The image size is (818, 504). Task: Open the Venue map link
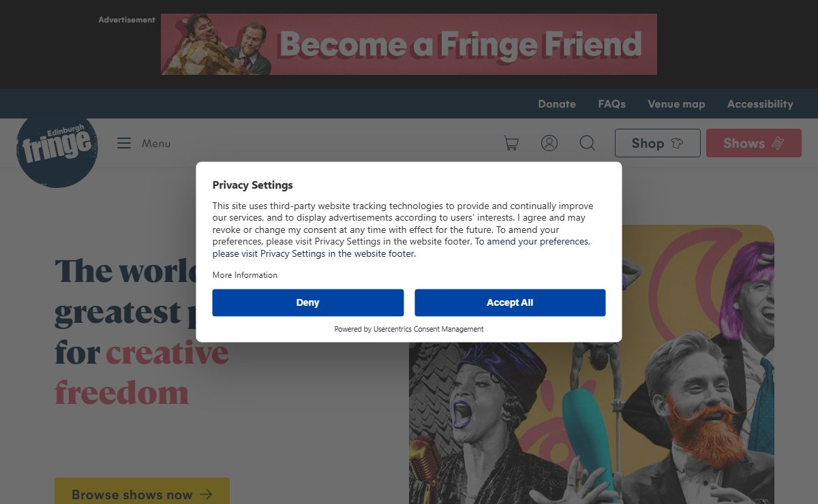(676, 104)
